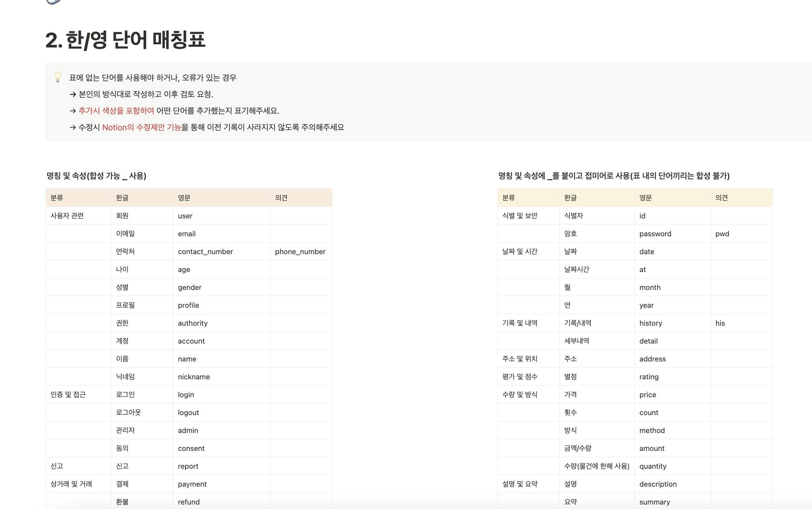Click the '수량(물건에 한해 사용)' cell
Viewport: 812px width, 509px height.
click(597, 466)
